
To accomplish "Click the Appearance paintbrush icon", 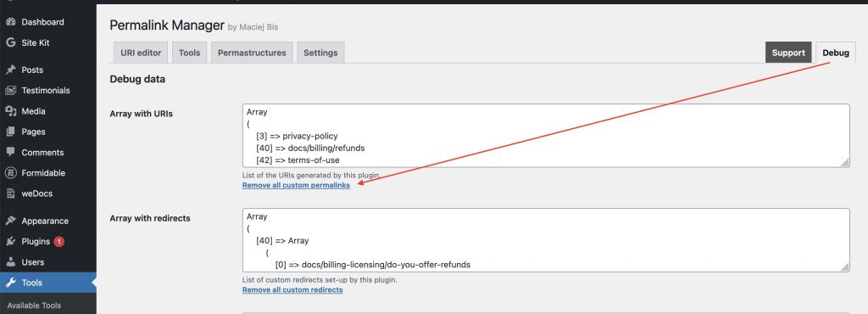I will pyautogui.click(x=10, y=221).
